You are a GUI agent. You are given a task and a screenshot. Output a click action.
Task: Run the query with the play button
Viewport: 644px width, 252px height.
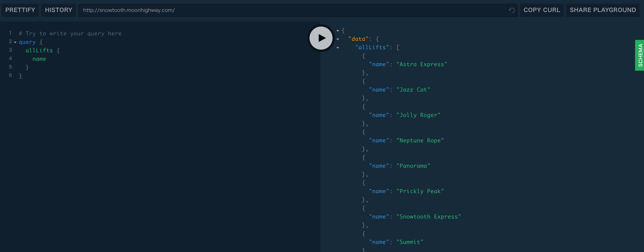[x=321, y=38]
